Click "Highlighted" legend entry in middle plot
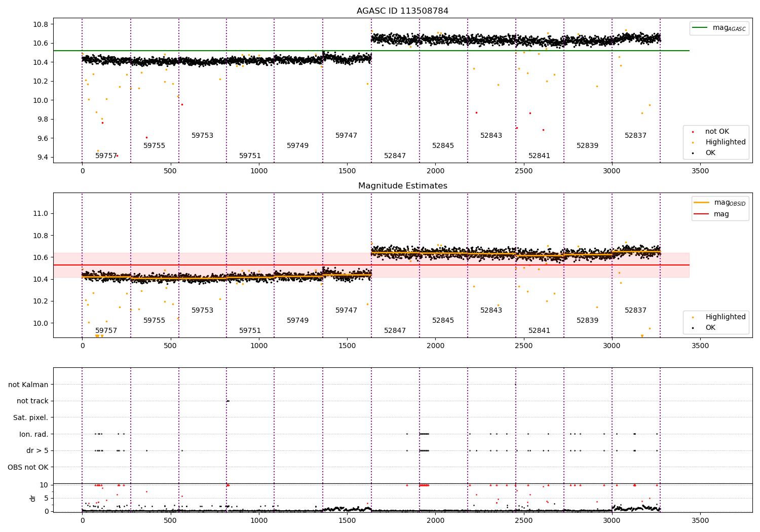The width and height of the screenshot is (760, 532). click(x=719, y=317)
